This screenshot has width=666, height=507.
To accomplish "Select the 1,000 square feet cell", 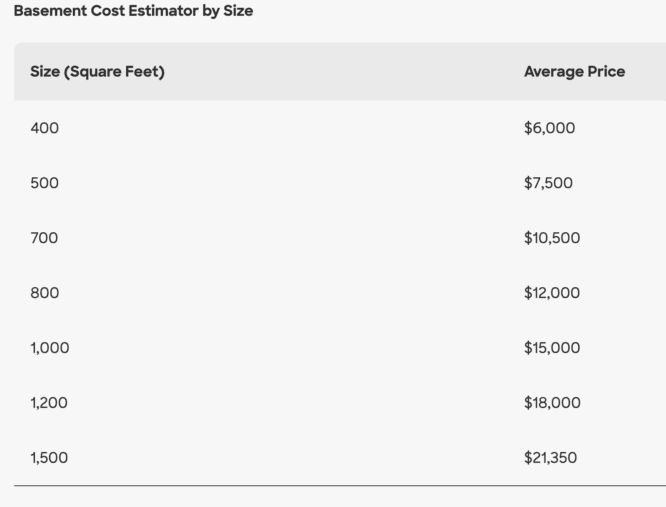I will tap(50, 348).
